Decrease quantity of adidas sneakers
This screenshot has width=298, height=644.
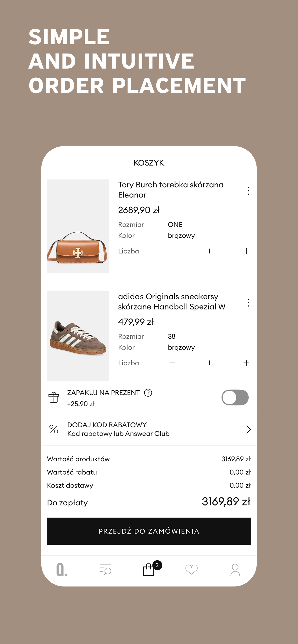coord(172,363)
